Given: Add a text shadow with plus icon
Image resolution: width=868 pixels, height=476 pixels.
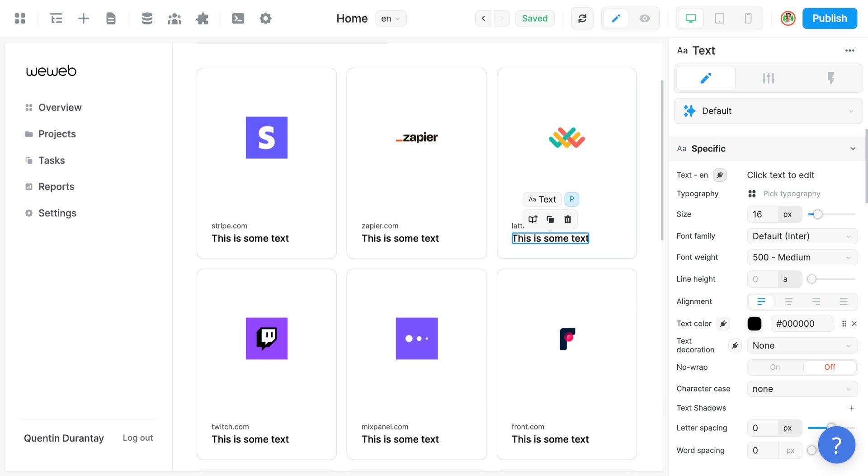Looking at the screenshot, I should click(x=852, y=408).
